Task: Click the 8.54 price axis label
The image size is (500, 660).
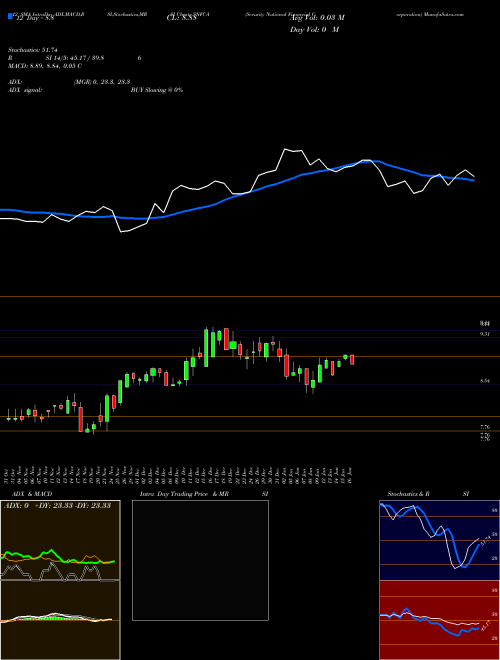Action: click(485, 381)
